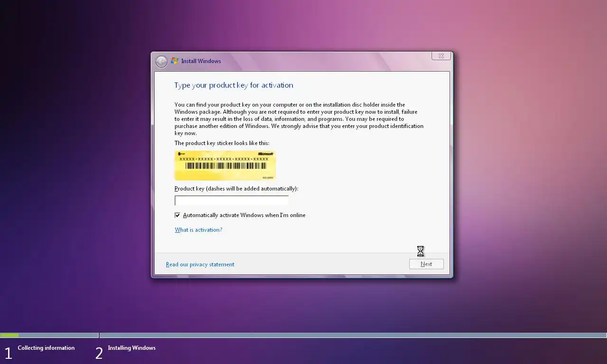Close the Install Windows dialog

tap(441, 56)
